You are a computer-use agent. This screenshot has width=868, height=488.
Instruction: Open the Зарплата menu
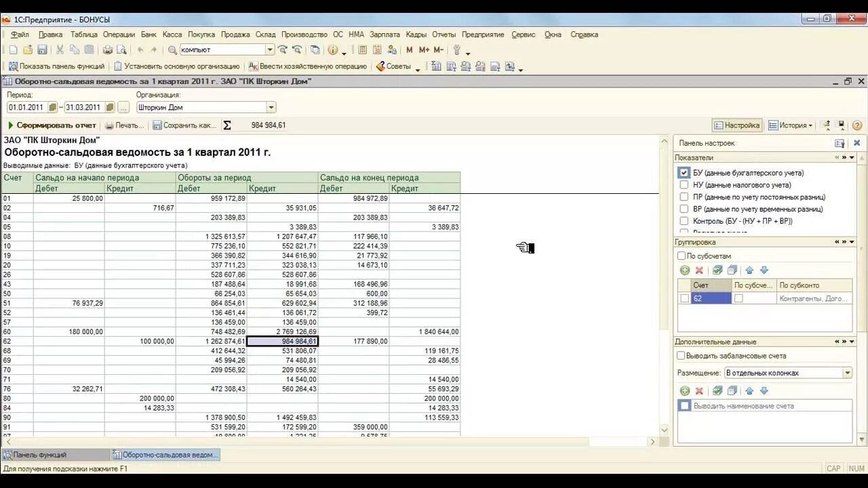(384, 34)
